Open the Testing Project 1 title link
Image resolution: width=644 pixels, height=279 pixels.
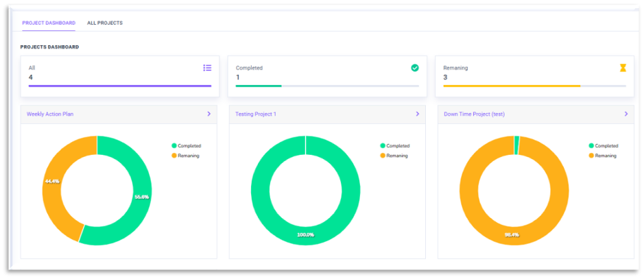[x=255, y=114]
